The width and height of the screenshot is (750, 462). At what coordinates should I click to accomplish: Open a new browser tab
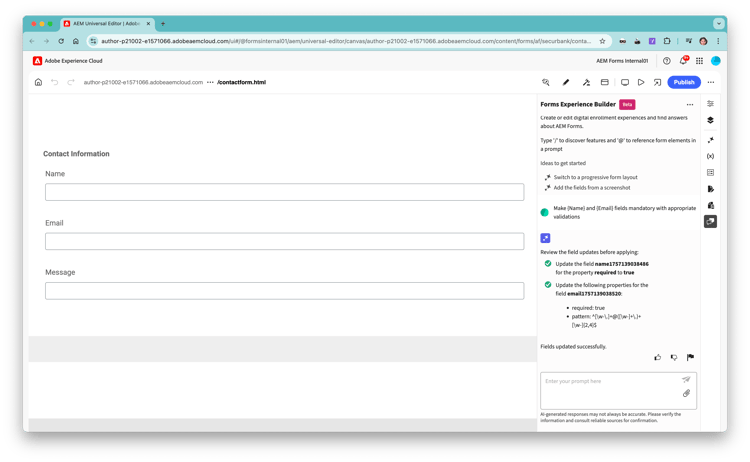pos(163,23)
